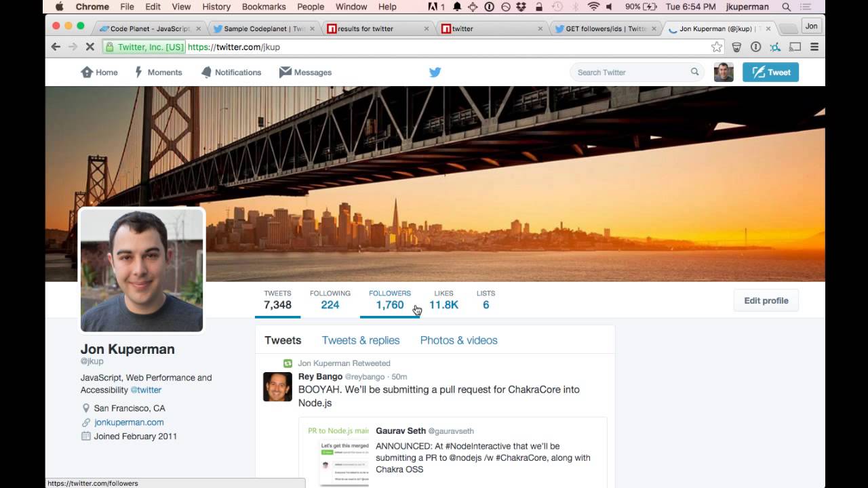Open the Chrome hamburger menu
This screenshot has width=868, height=488.
(814, 47)
